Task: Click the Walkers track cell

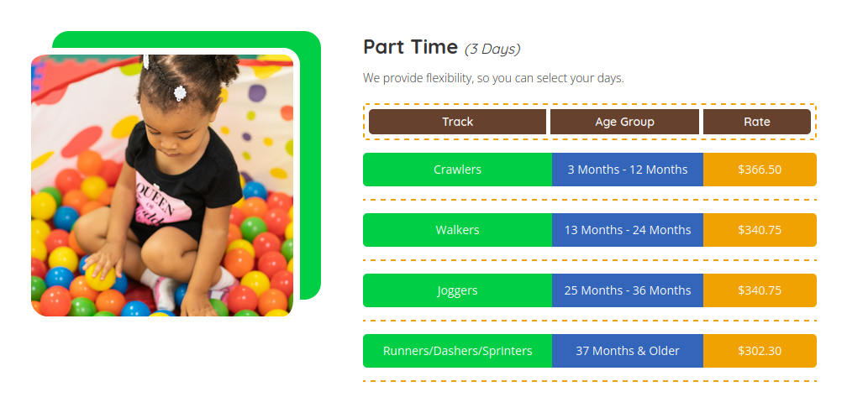Action: (x=457, y=230)
